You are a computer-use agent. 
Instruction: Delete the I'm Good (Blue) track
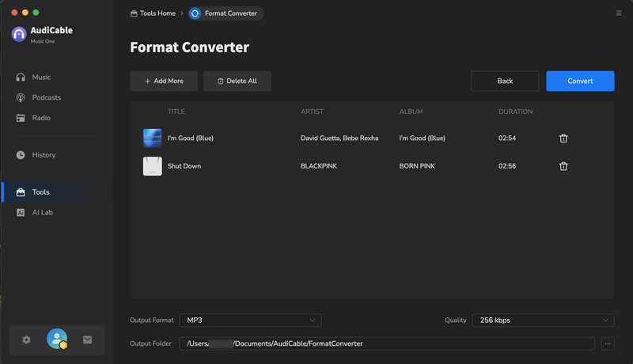click(563, 138)
